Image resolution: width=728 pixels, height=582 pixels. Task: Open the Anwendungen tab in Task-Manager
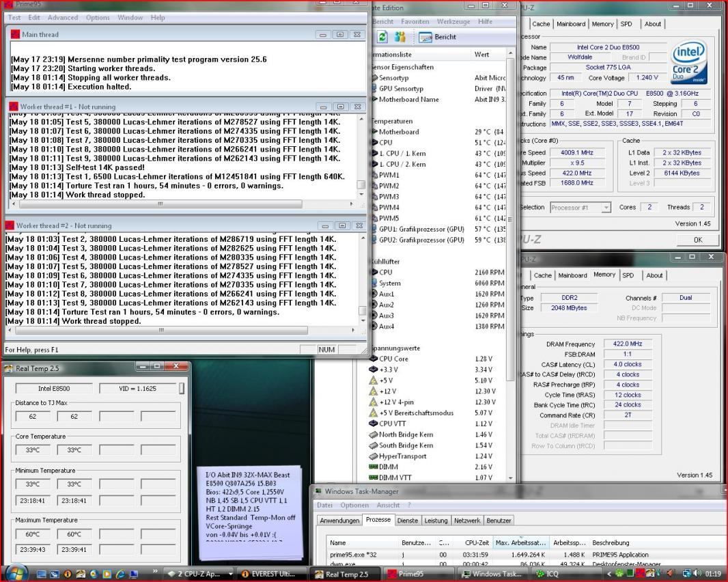tap(339, 521)
